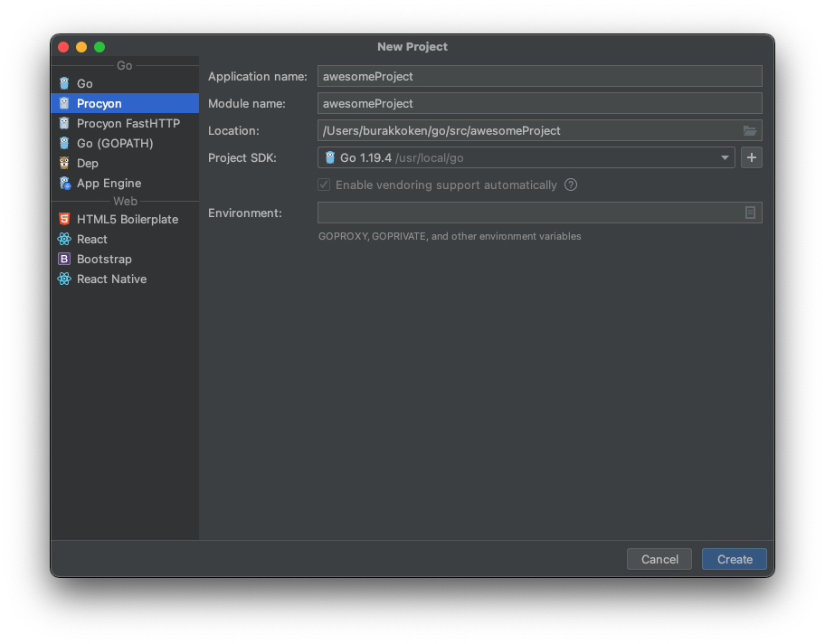Screen dimensions: 825x644
Task: Click the gopher icon in Project SDK field
Action: (330, 157)
